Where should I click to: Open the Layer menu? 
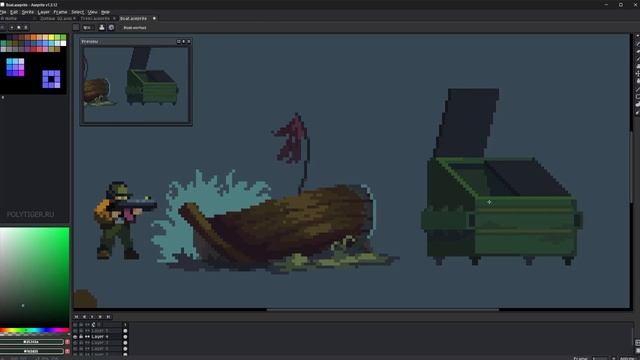pyautogui.click(x=44, y=12)
